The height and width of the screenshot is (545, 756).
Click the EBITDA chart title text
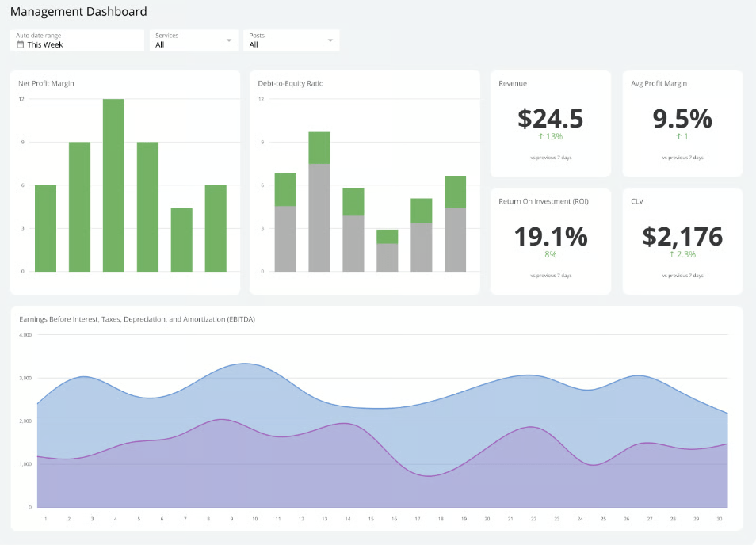coord(136,319)
